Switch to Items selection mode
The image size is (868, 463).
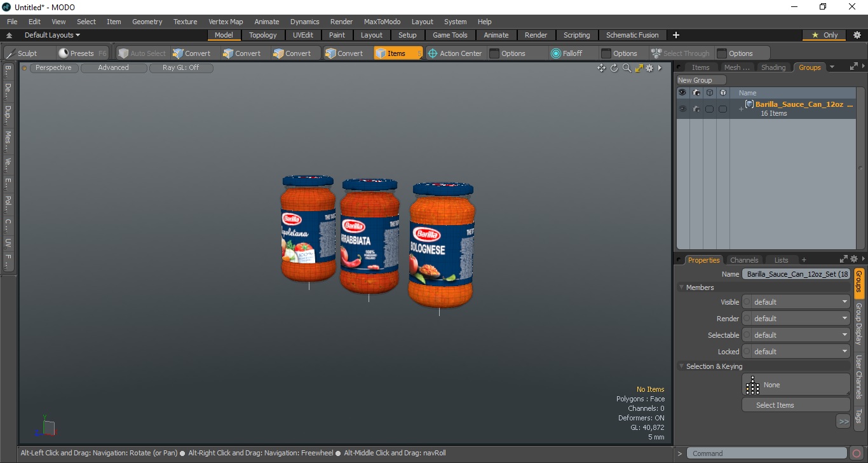[397, 53]
